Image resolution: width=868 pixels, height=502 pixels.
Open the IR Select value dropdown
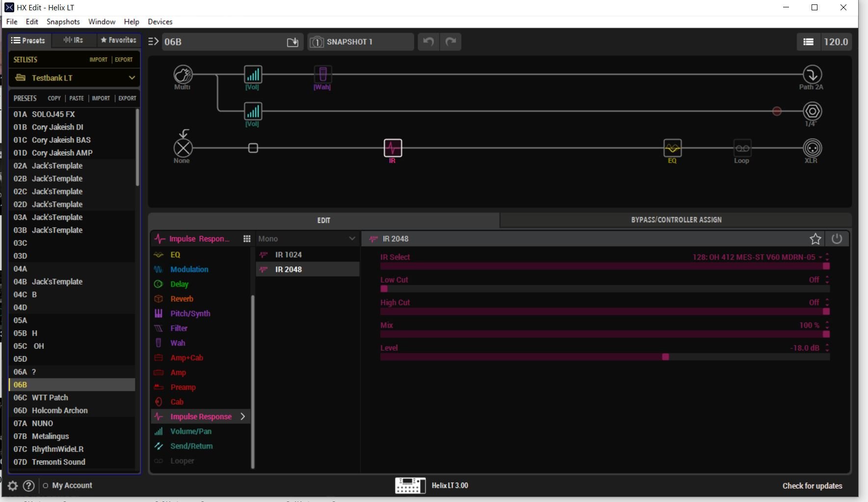(820, 257)
